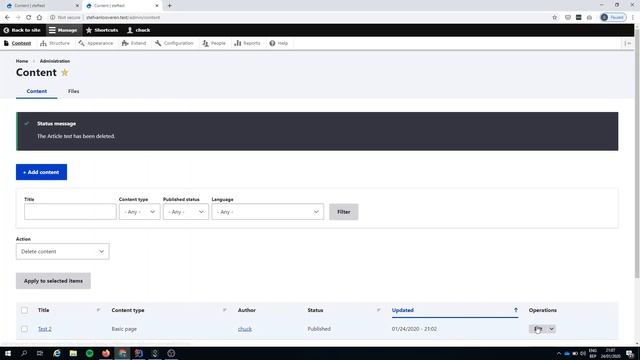The height and width of the screenshot is (360, 640).
Task: Click browser Forward arrow
Action: [x=18, y=18]
